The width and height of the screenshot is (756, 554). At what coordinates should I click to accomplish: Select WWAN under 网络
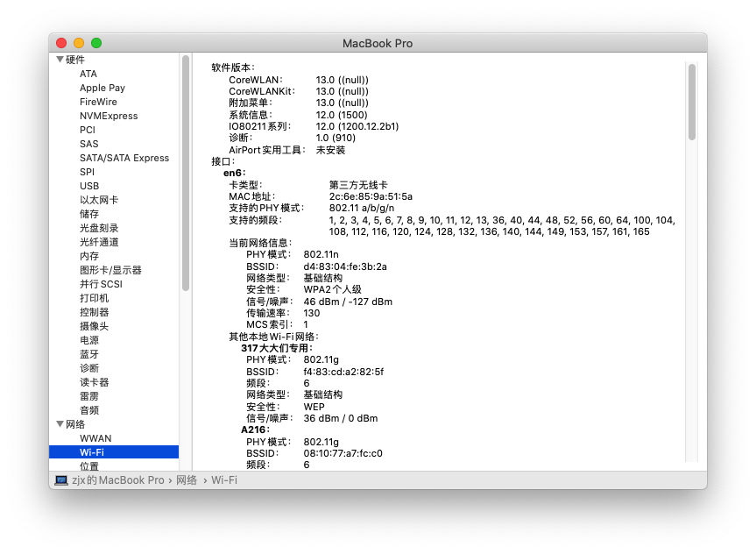point(95,438)
